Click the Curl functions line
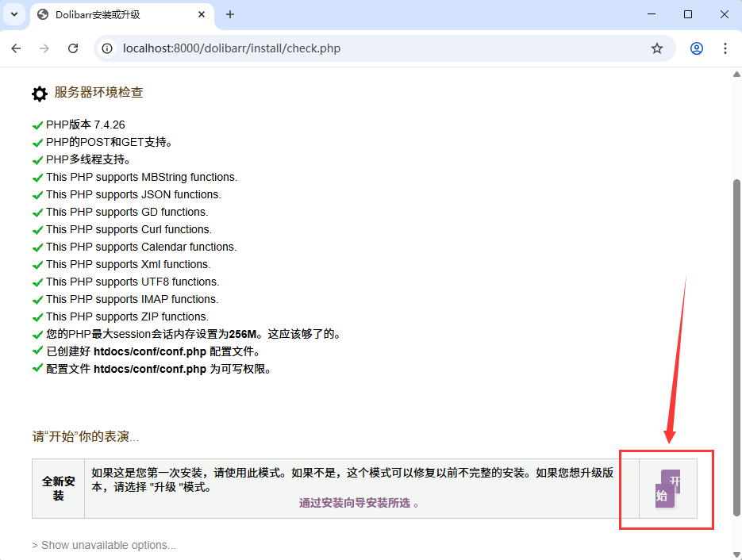 click(129, 230)
